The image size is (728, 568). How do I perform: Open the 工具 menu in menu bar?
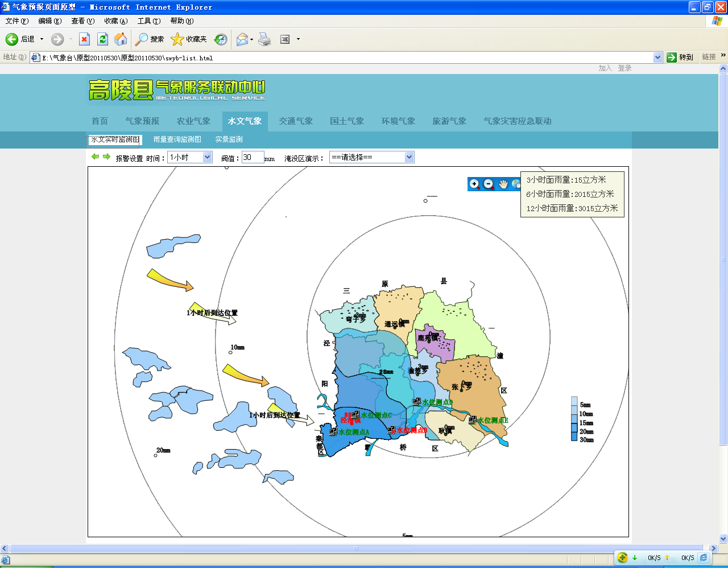(x=148, y=21)
